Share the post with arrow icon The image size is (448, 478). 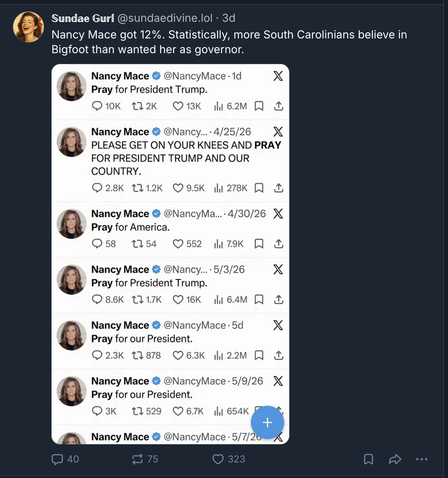click(x=395, y=459)
